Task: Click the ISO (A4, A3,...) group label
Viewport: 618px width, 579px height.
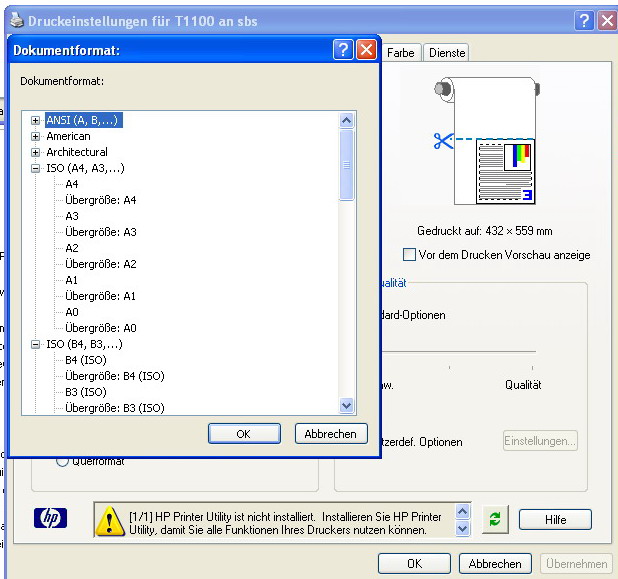Action: tap(85, 168)
